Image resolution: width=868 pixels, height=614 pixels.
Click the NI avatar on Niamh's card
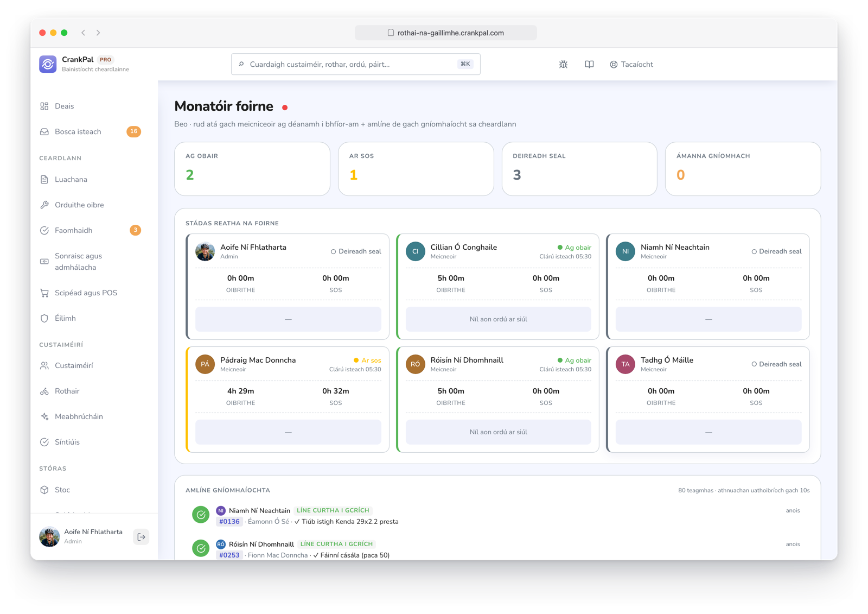tap(626, 251)
